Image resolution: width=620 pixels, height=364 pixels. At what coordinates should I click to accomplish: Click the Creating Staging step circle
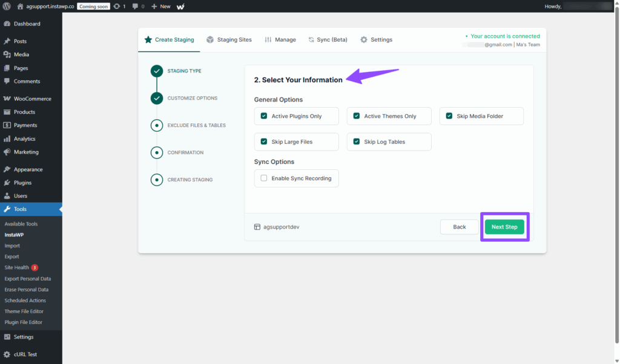(157, 180)
